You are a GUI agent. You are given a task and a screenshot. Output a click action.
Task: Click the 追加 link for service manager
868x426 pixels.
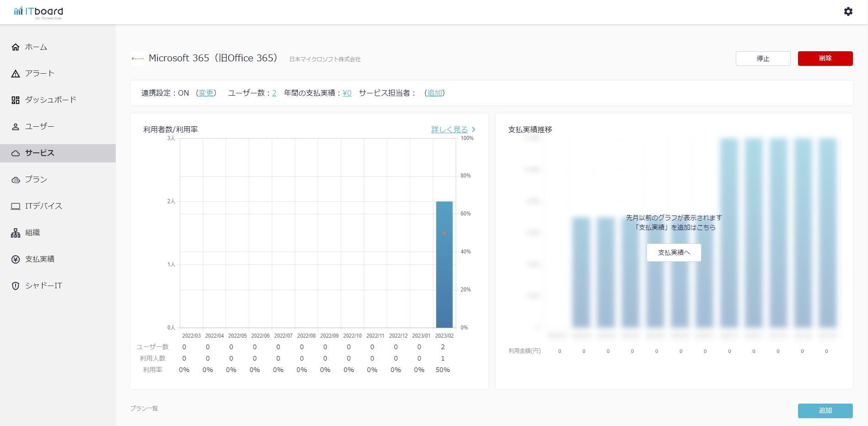coord(434,93)
